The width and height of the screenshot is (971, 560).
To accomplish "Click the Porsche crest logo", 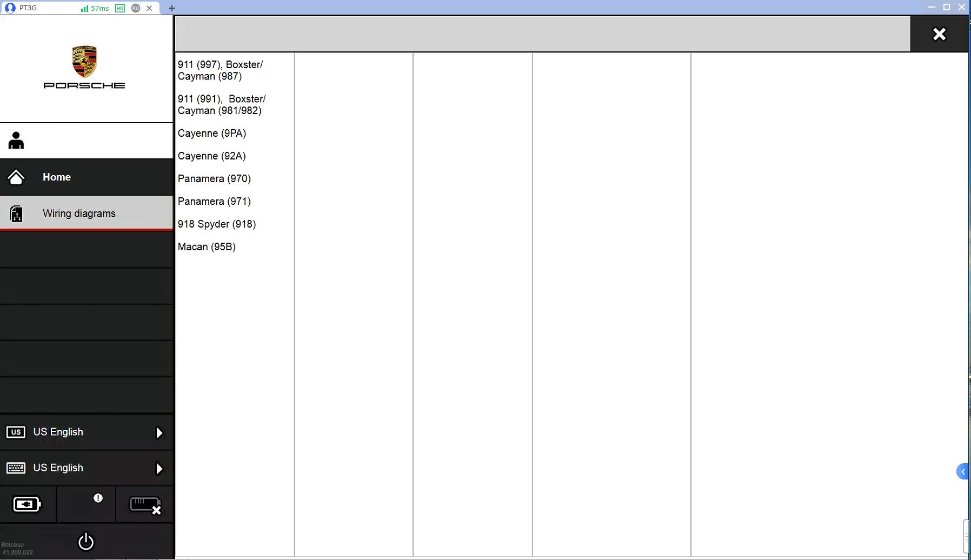I will point(84,62).
